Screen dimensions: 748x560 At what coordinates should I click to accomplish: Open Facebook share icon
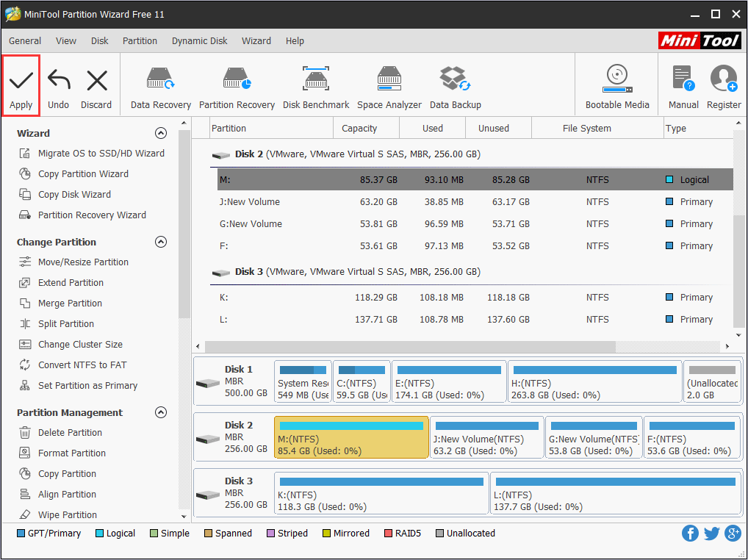[x=690, y=534]
